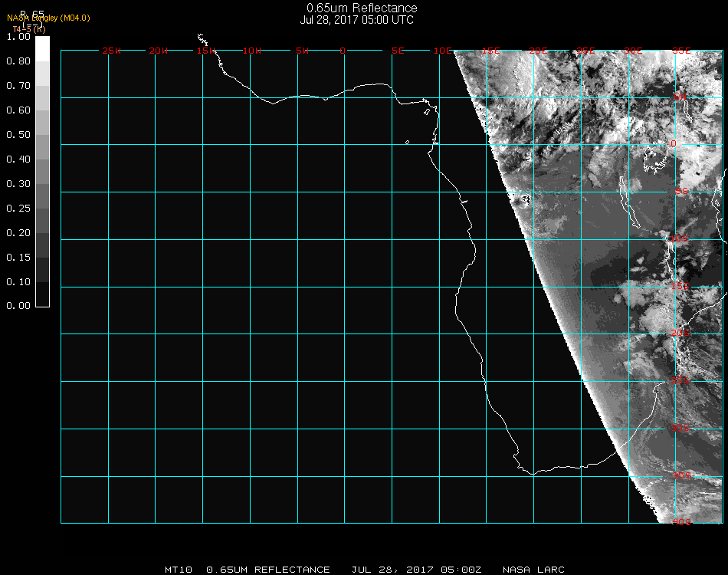Click the mid-gray colorbar segment beside 0.40
The width and height of the screenshot is (728, 575).
[x=42, y=172]
